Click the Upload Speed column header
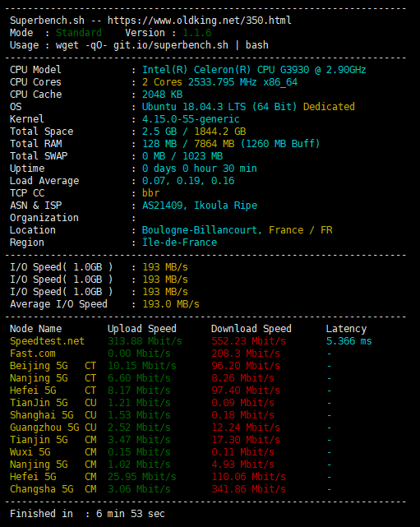The image size is (420, 527). coord(142,329)
